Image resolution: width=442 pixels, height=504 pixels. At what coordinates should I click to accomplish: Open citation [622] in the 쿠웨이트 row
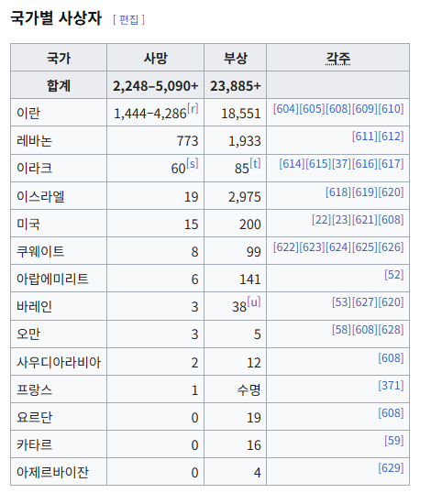click(x=286, y=247)
